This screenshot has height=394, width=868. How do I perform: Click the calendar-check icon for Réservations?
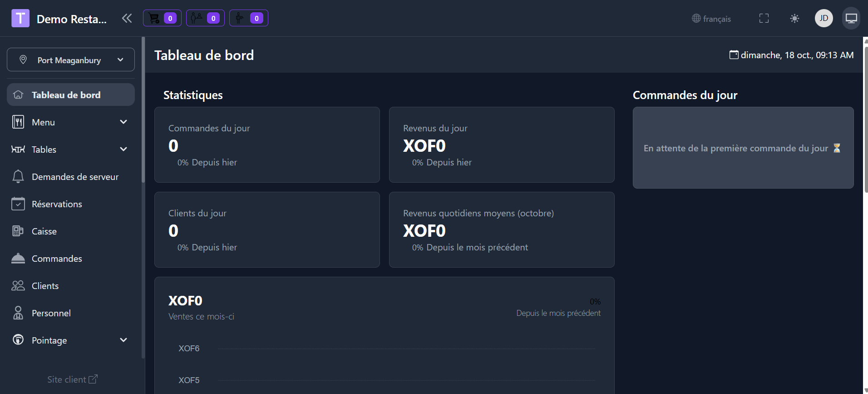[18, 204]
